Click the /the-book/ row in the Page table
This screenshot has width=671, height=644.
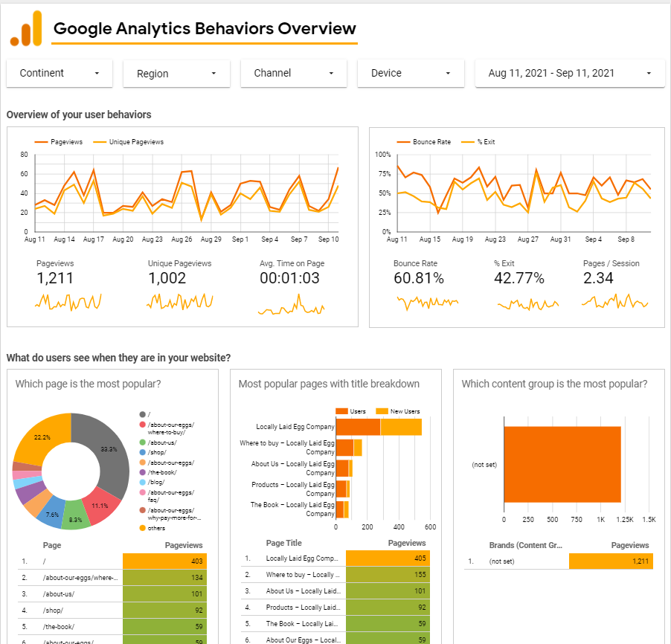(x=112, y=626)
